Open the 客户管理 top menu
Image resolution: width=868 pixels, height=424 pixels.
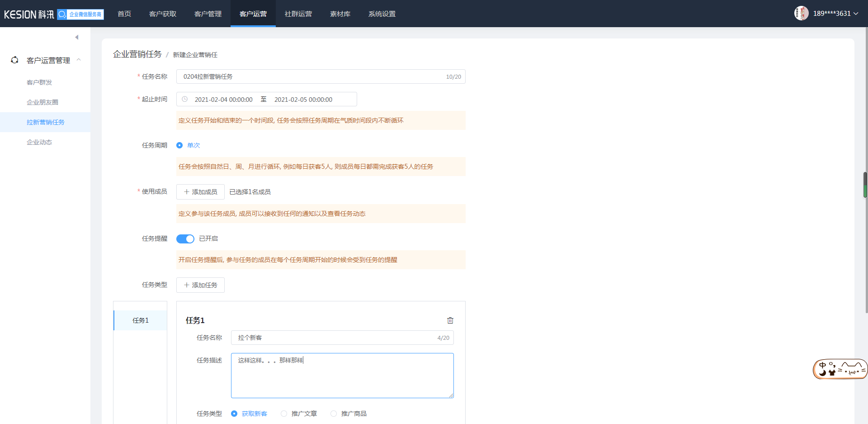pos(208,14)
